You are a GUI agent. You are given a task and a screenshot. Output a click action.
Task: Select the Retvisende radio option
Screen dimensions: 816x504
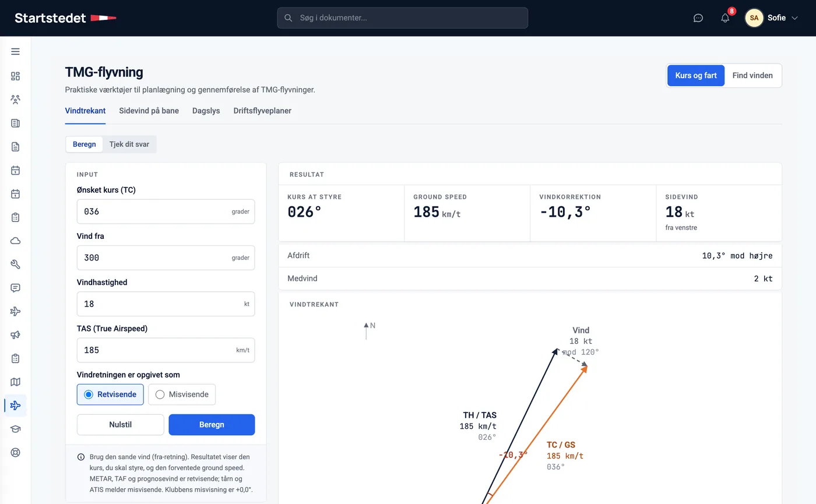click(x=110, y=394)
